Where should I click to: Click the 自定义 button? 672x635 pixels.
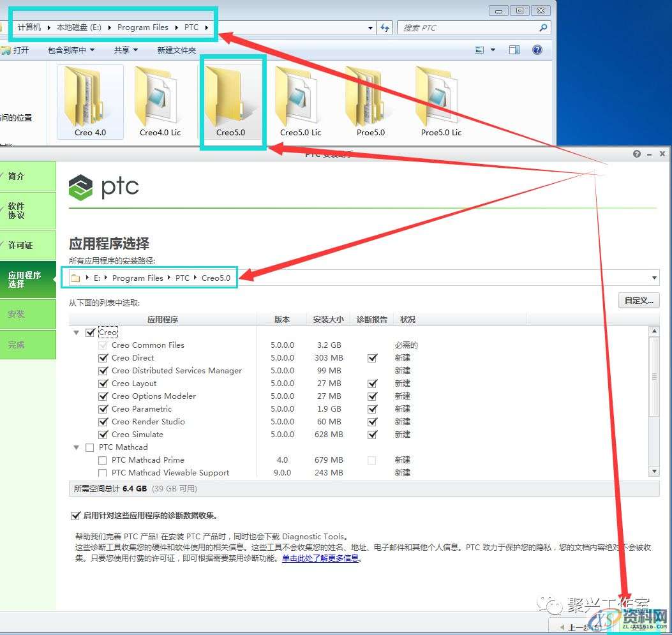click(638, 300)
